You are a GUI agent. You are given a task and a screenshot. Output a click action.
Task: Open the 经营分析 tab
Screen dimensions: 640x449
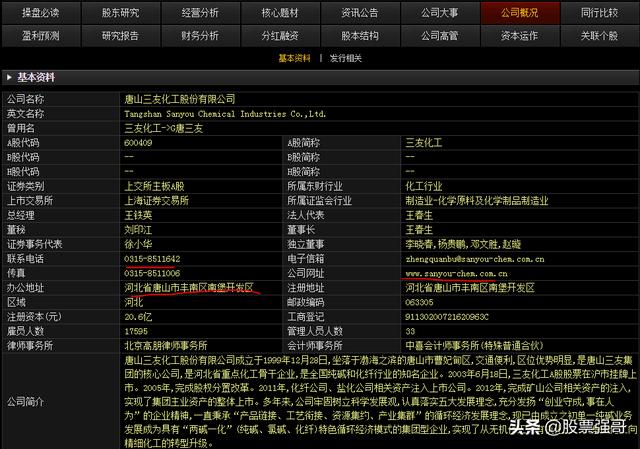200,13
